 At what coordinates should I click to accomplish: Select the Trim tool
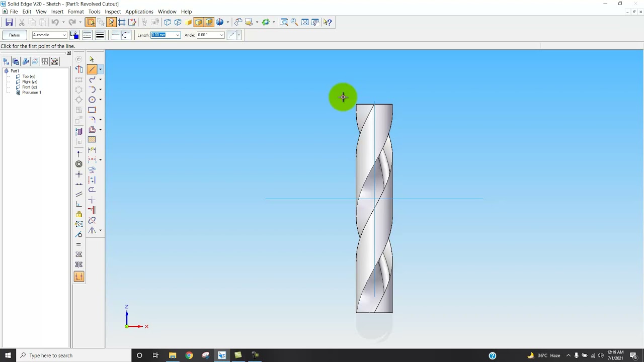click(92, 190)
